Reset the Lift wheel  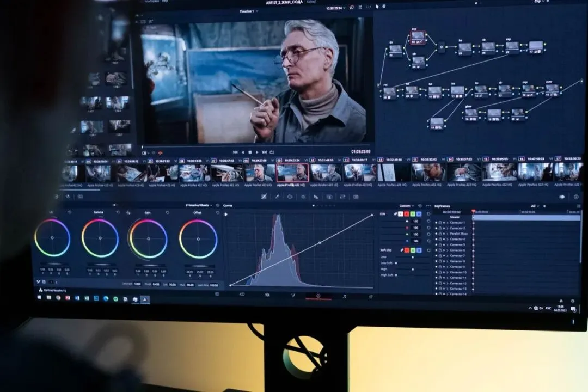pyautogui.click(x=70, y=212)
